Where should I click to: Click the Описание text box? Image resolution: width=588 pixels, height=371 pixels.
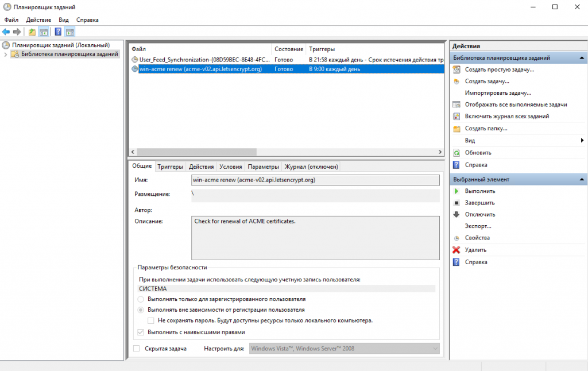pos(315,238)
